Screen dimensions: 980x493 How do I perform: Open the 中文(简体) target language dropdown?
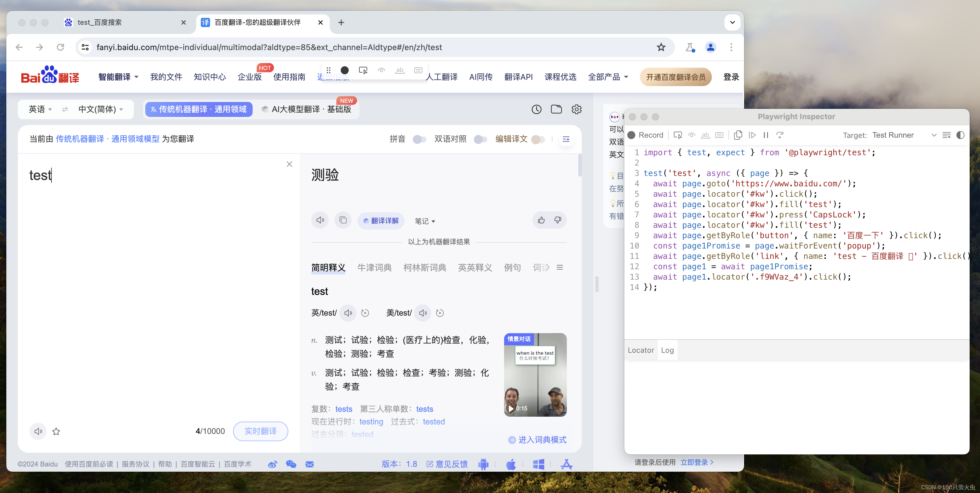[100, 110]
